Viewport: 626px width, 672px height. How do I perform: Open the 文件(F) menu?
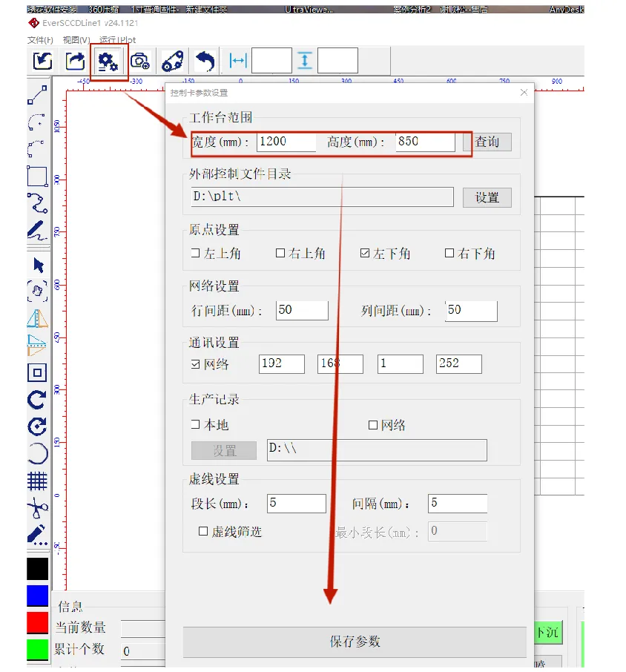click(x=40, y=40)
